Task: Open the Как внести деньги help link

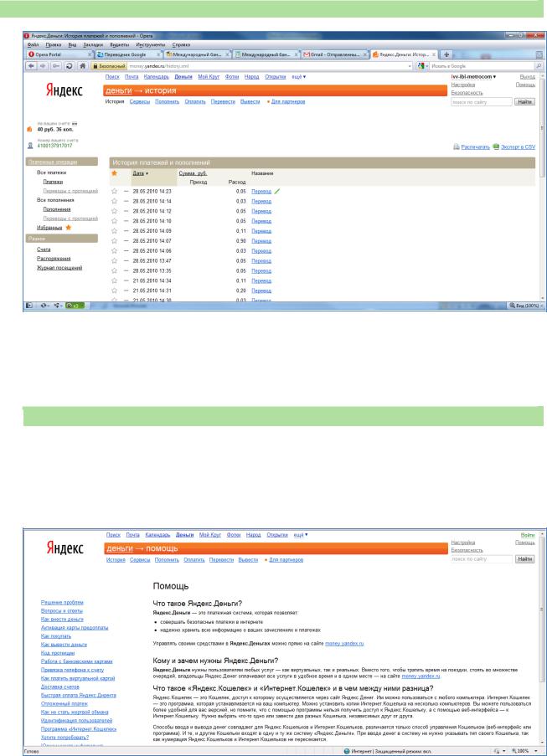Action: (x=62, y=619)
